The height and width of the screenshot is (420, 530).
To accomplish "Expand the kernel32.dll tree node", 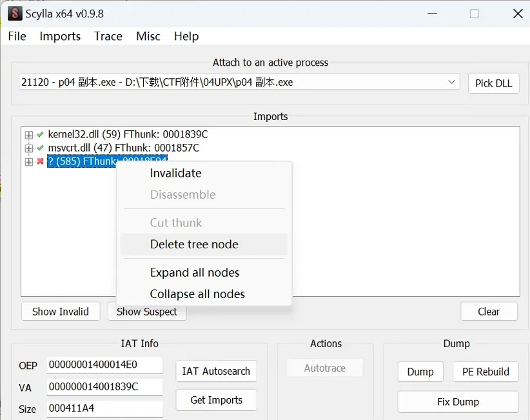I will pyautogui.click(x=28, y=135).
